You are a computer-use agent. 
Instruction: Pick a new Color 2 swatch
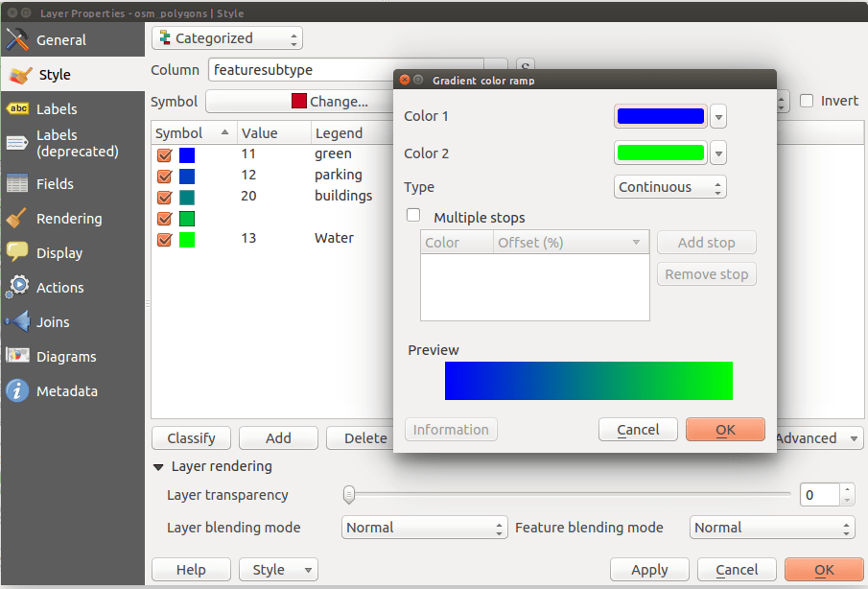tap(659, 153)
